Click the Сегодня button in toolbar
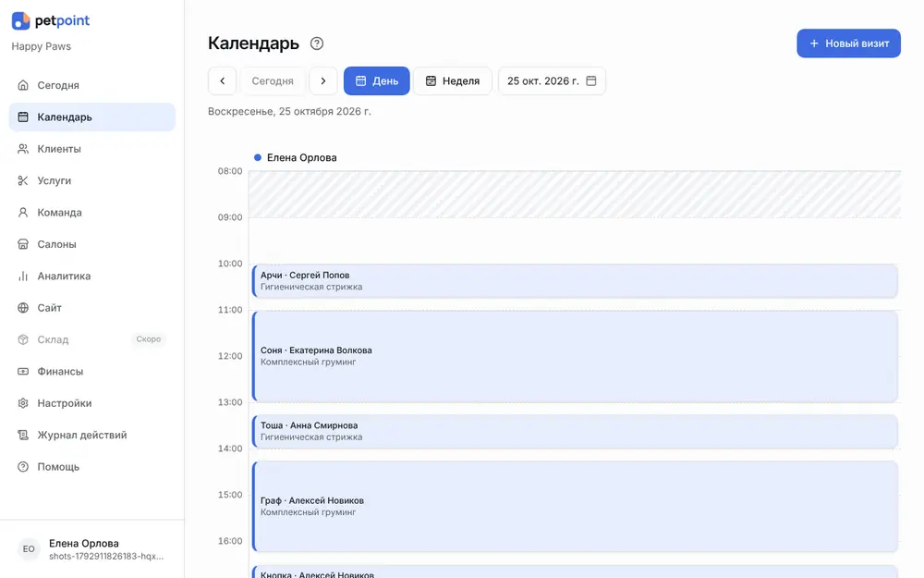The image size is (924, 578). click(273, 80)
